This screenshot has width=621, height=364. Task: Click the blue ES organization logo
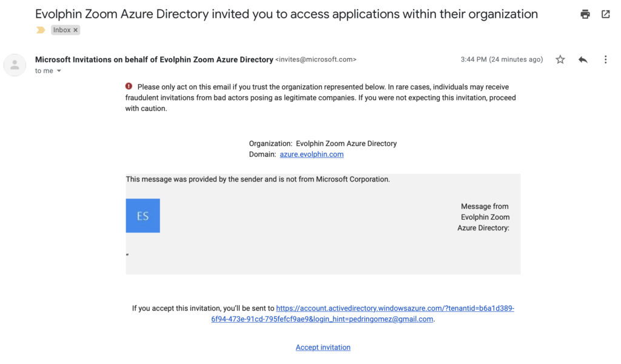[x=143, y=216]
